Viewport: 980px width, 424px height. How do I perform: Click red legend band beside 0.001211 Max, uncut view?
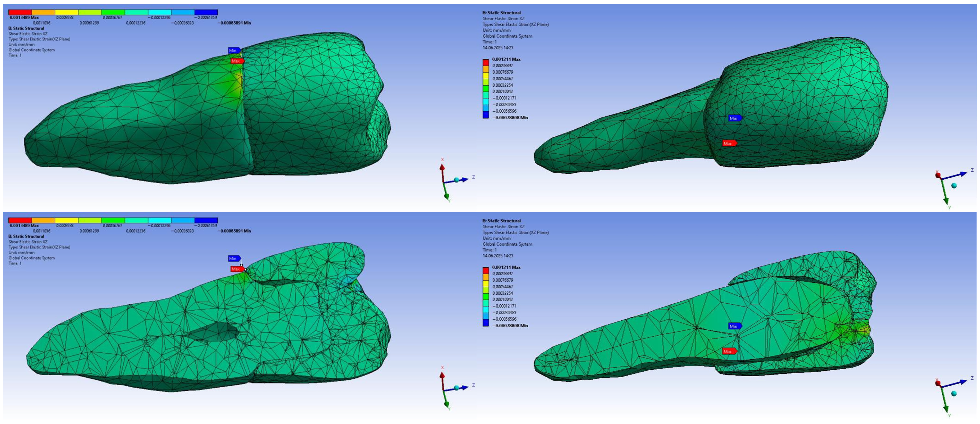[x=486, y=62]
